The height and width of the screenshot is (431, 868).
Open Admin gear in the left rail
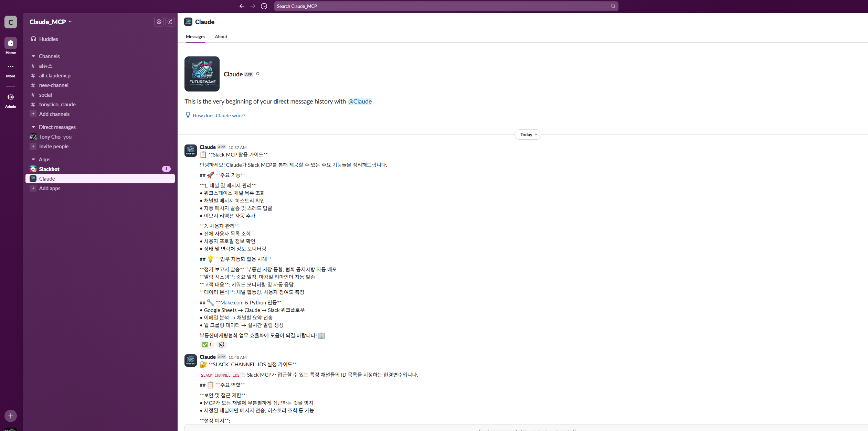point(11,101)
